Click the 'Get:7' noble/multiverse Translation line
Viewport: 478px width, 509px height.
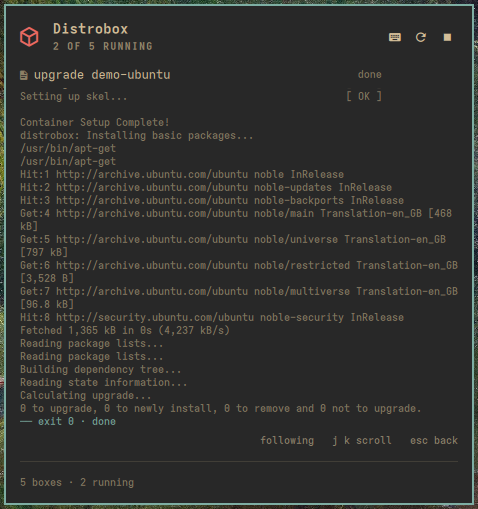coord(239,298)
